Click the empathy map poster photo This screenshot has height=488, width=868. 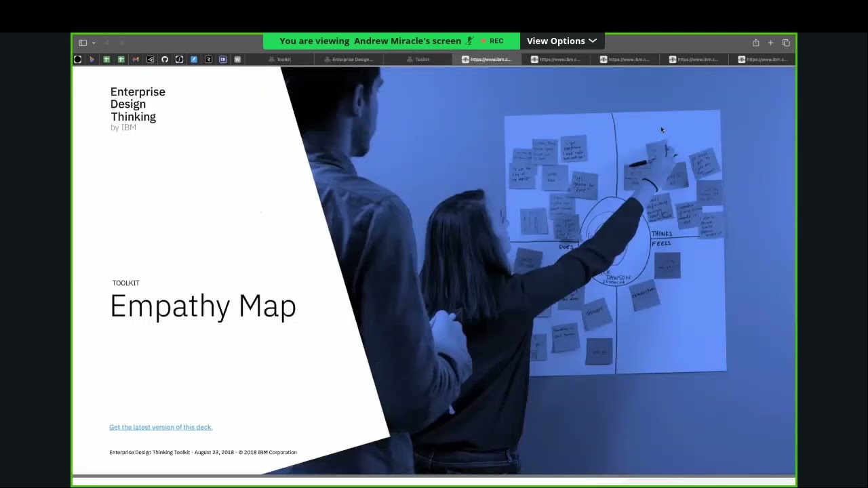(615, 243)
